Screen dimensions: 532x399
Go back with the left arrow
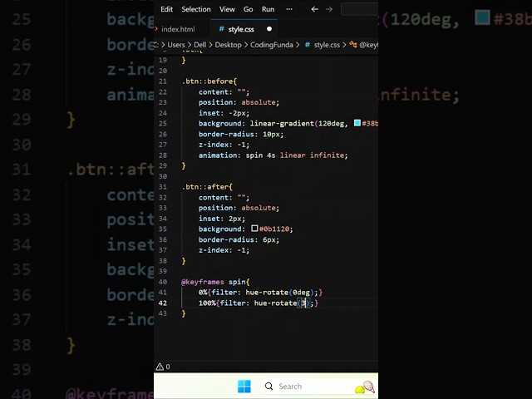[x=314, y=9]
